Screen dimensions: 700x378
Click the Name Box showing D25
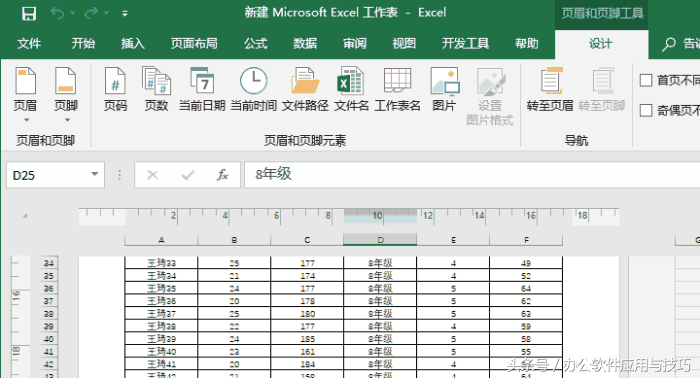(x=47, y=175)
